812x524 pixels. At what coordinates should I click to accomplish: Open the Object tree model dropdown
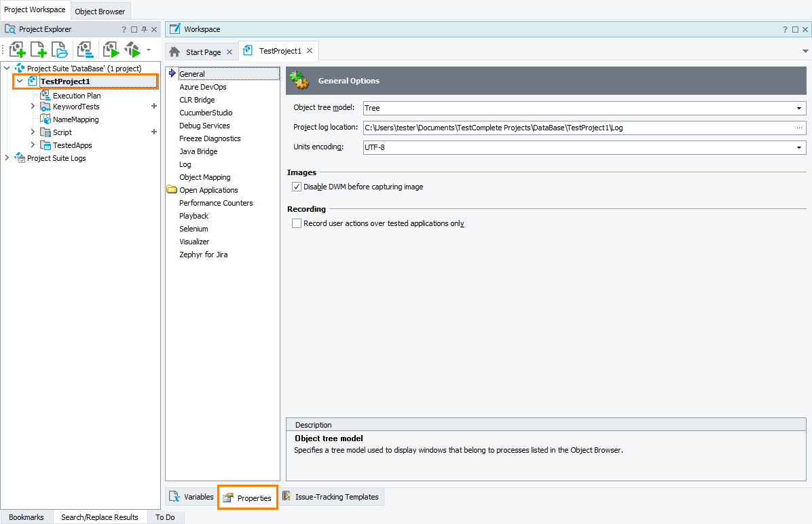pos(800,107)
